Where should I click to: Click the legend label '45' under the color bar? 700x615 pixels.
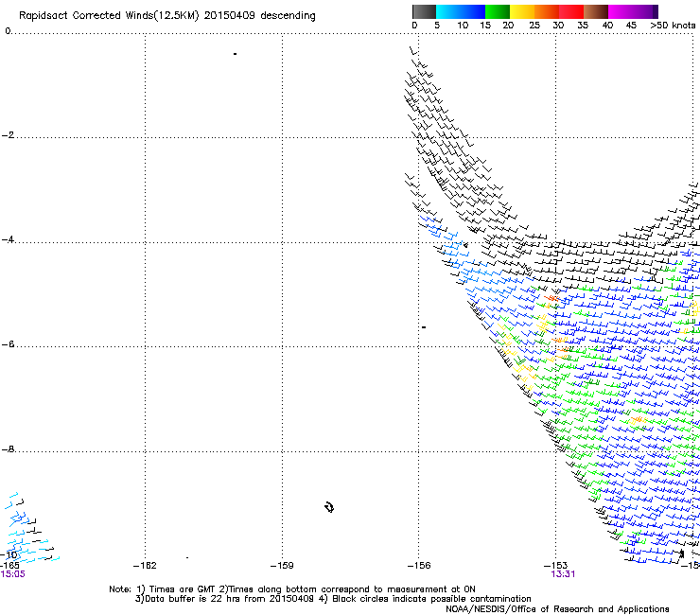coord(631,26)
